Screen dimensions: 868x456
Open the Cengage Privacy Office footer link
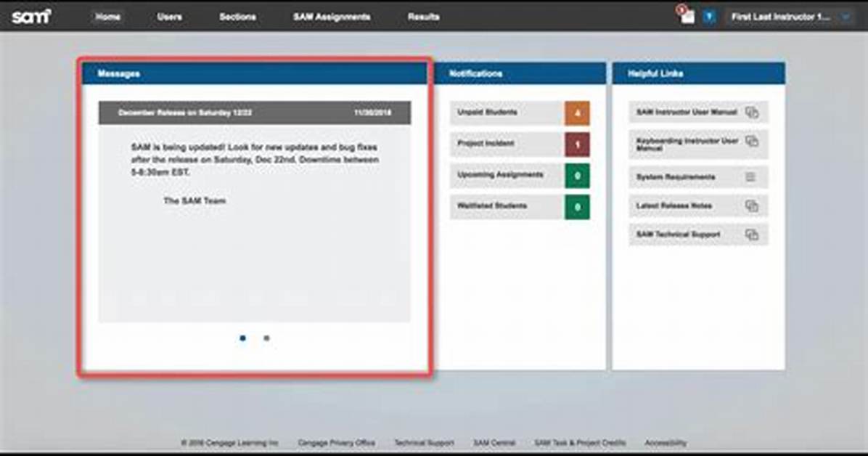pos(336,443)
